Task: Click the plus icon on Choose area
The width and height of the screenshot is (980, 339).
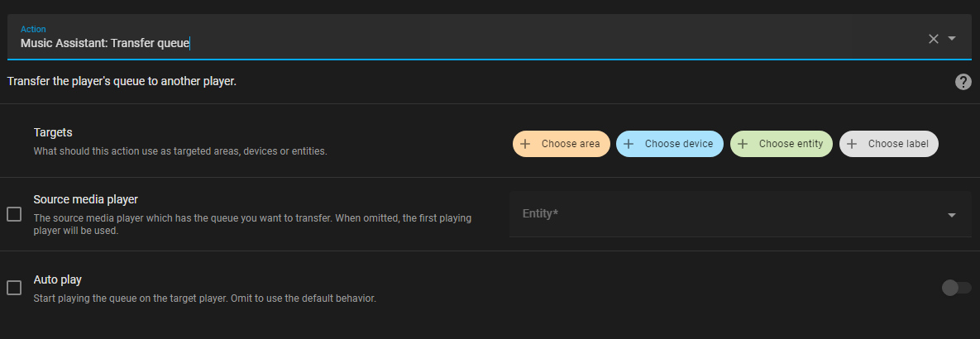Action: click(x=525, y=144)
